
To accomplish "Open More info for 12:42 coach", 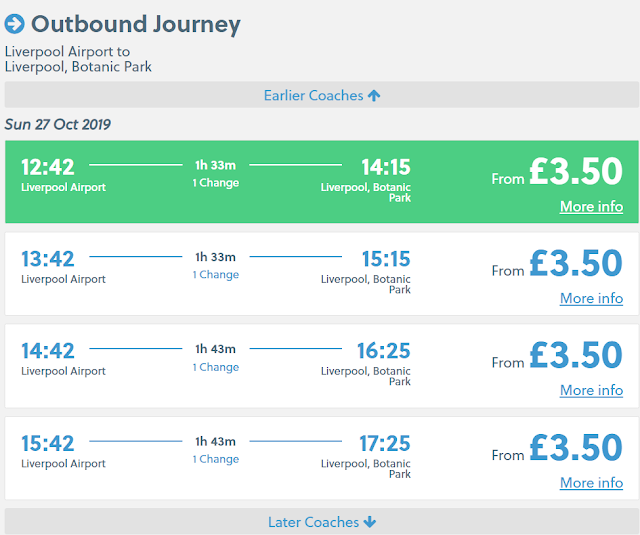I will [x=591, y=207].
